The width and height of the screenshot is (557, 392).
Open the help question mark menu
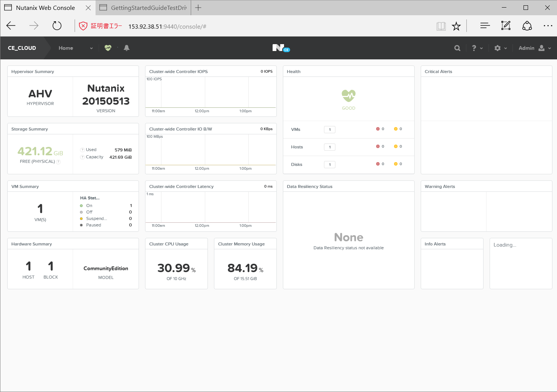click(x=474, y=48)
